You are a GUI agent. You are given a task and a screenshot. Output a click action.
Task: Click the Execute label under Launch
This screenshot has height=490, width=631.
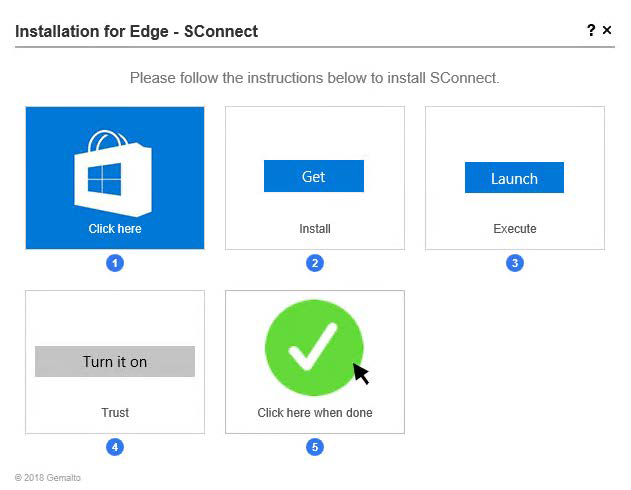[x=515, y=229]
